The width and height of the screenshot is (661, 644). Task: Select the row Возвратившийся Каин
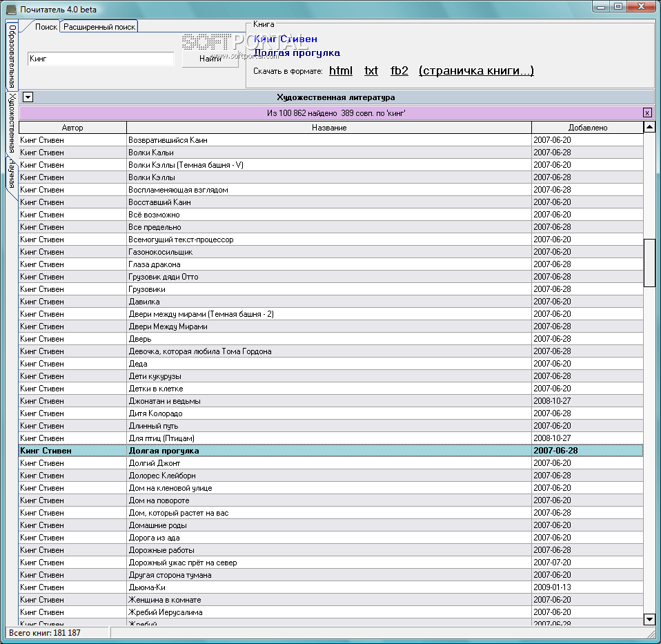point(331,140)
